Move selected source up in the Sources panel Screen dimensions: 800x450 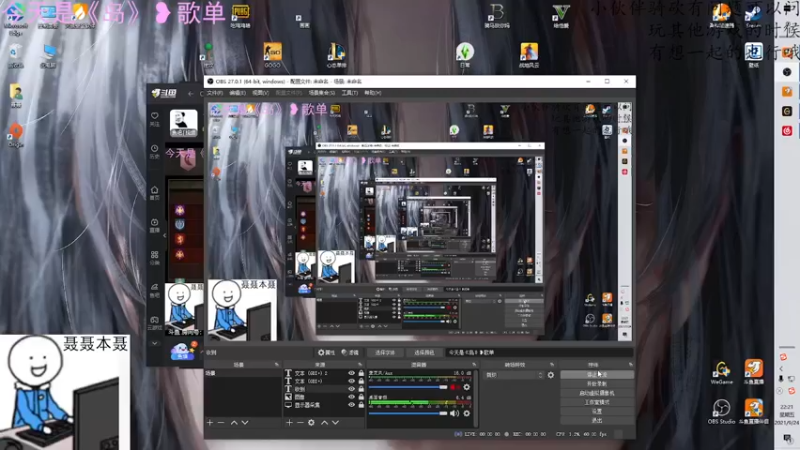point(324,422)
